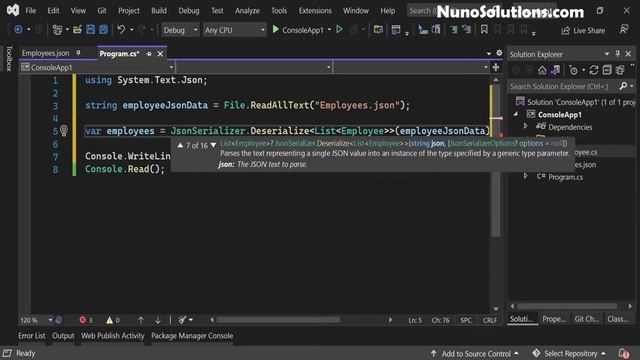This screenshot has width=640, height=360.
Task: Expand the Dependencies node
Action: [x=525, y=127]
